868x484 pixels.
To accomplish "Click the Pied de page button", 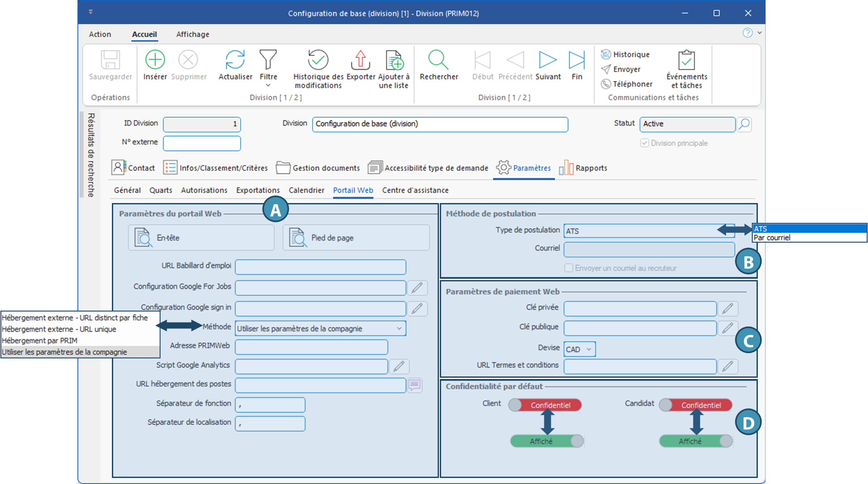I will [x=356, y=237].
